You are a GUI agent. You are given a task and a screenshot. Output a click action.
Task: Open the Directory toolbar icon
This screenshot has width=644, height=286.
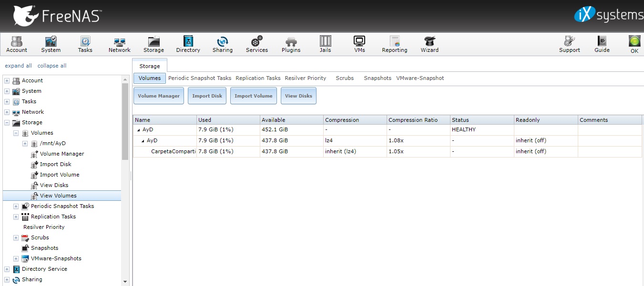coord(188,44)
